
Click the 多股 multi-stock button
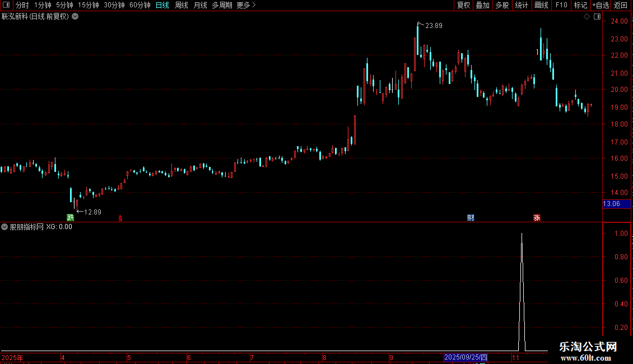tap(502, 5)
